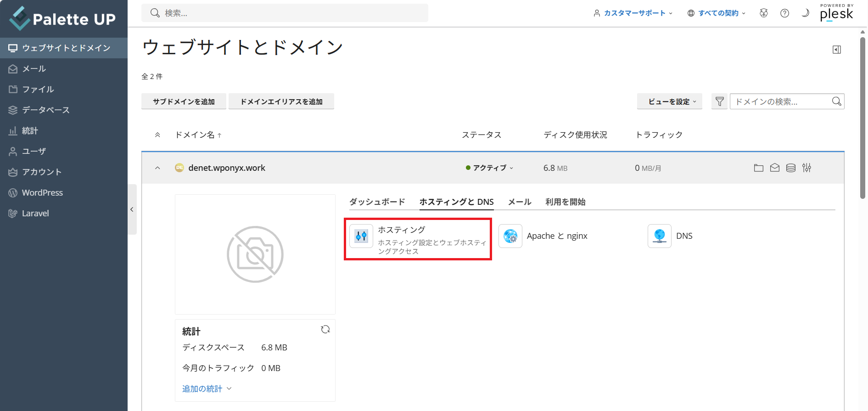
Task: Open mail envelope icon in domain row
Action: point(775,168)
